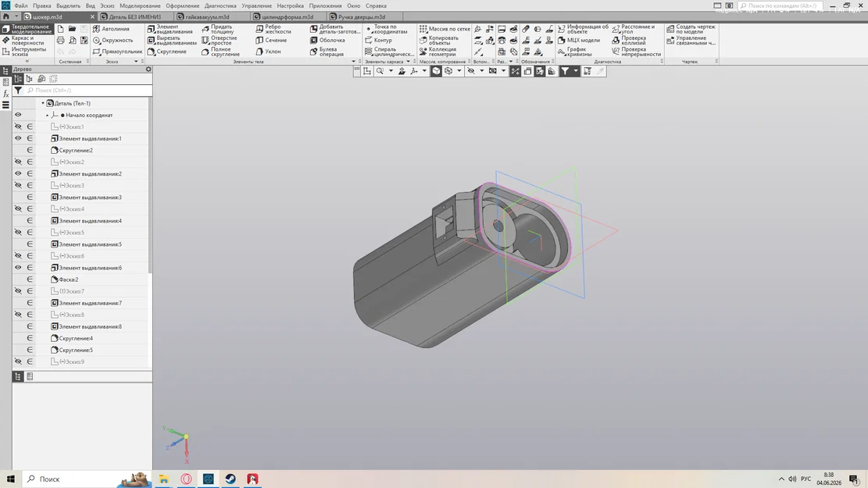Open МЦХ модели mass properties
Screen dimensions: 868x488
coord(578,41)
